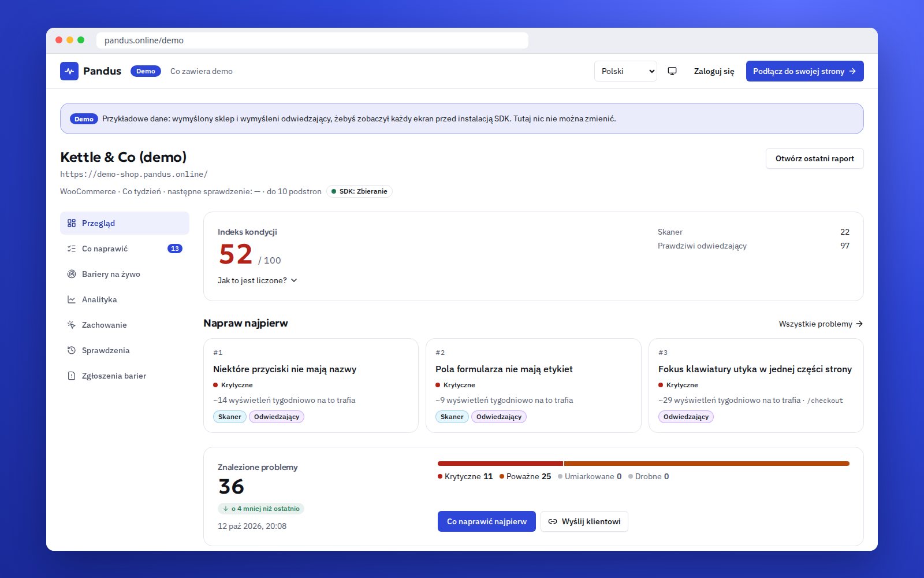This screenshot has height=578, width=924.
Task: Click the arrow in Podłącz do swojej strony
Action: point(852,71)
